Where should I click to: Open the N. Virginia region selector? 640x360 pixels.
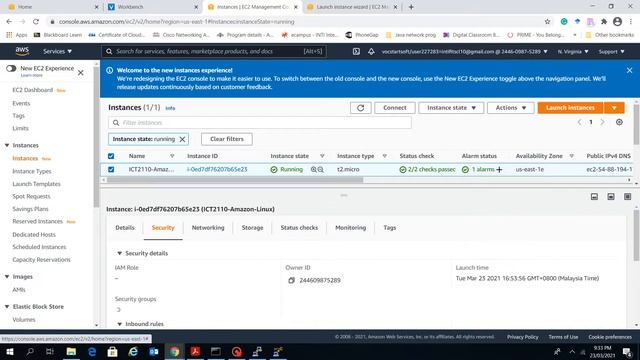click(573, 51)
